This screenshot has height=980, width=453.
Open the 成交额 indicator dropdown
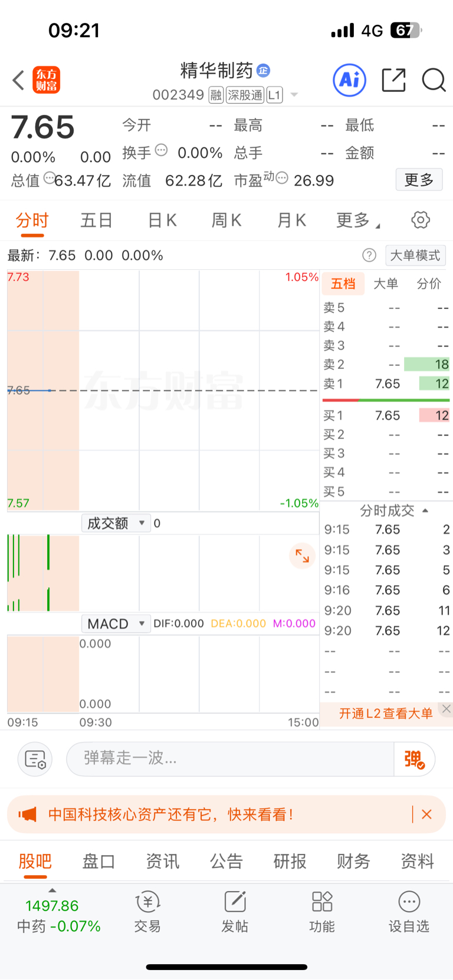pos(116,523)
